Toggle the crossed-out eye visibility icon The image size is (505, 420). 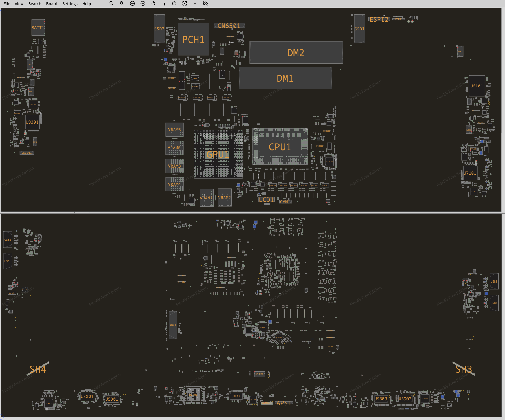[x=205, y=3]
